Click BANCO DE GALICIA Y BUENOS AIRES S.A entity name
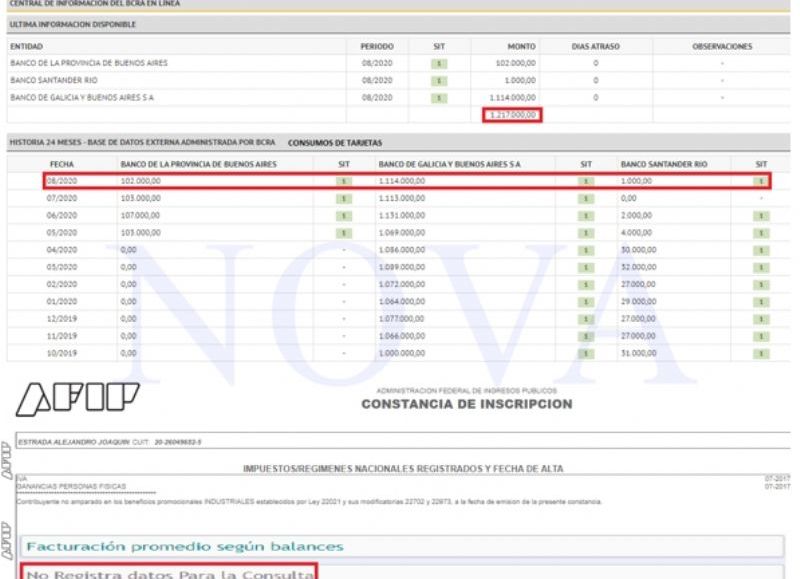800x579 pixels. coord(82,97)
